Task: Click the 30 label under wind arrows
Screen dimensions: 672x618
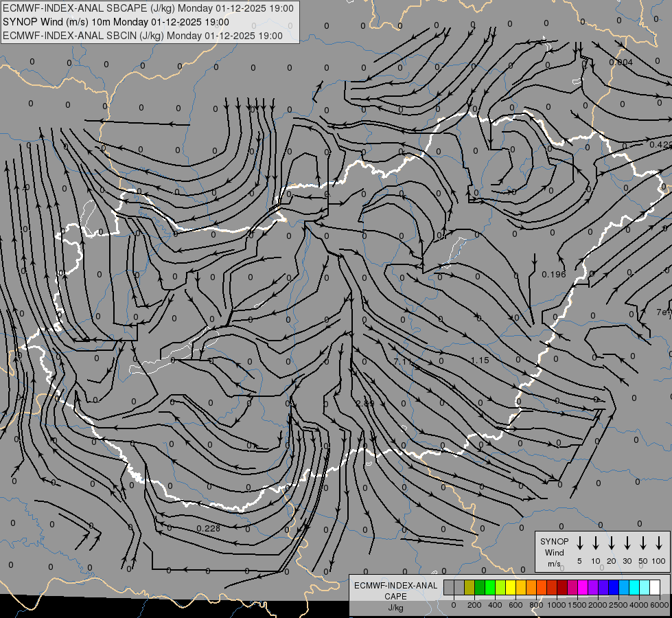Action: click(627, 561)
